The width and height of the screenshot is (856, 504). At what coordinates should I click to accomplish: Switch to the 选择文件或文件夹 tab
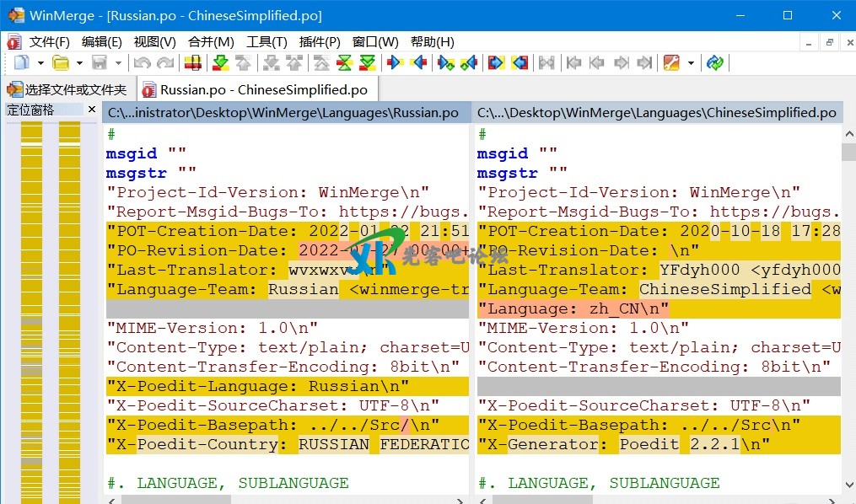pyautogui.click(x=67, y=90)
